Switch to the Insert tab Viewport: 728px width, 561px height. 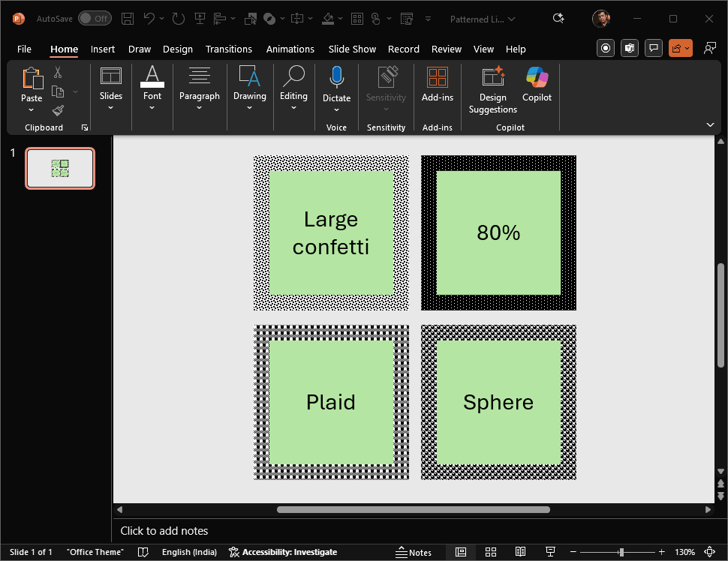(x=103, y=49)
